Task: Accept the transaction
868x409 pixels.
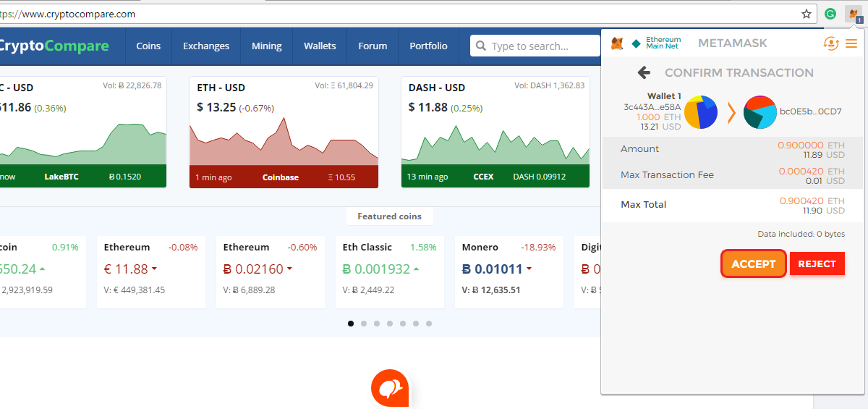Action: click(x=753, y=263)
